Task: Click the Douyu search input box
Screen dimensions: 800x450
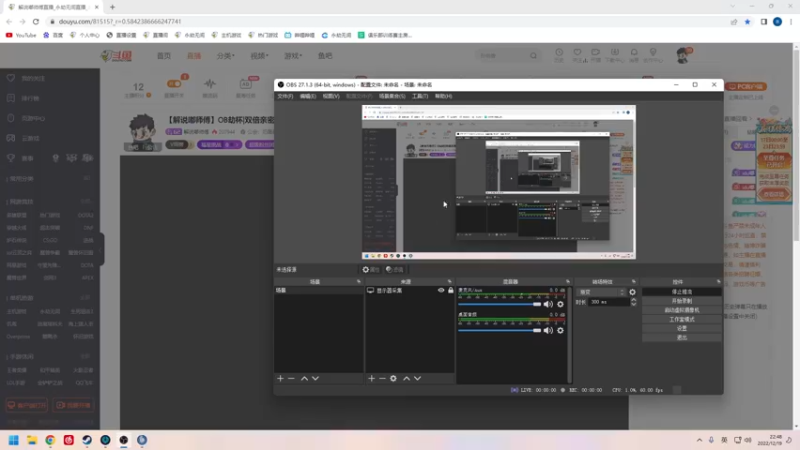Action: tap(503, 56)
